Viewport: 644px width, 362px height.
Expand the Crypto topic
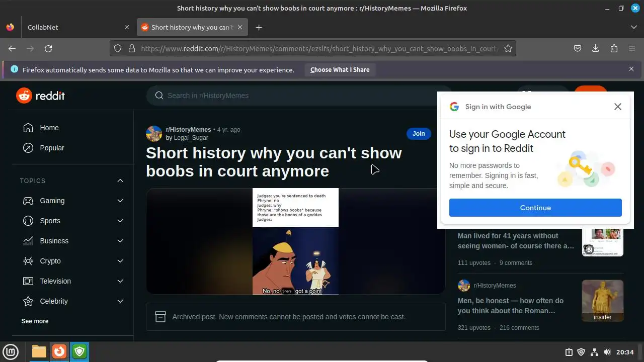tap(120, 261)
